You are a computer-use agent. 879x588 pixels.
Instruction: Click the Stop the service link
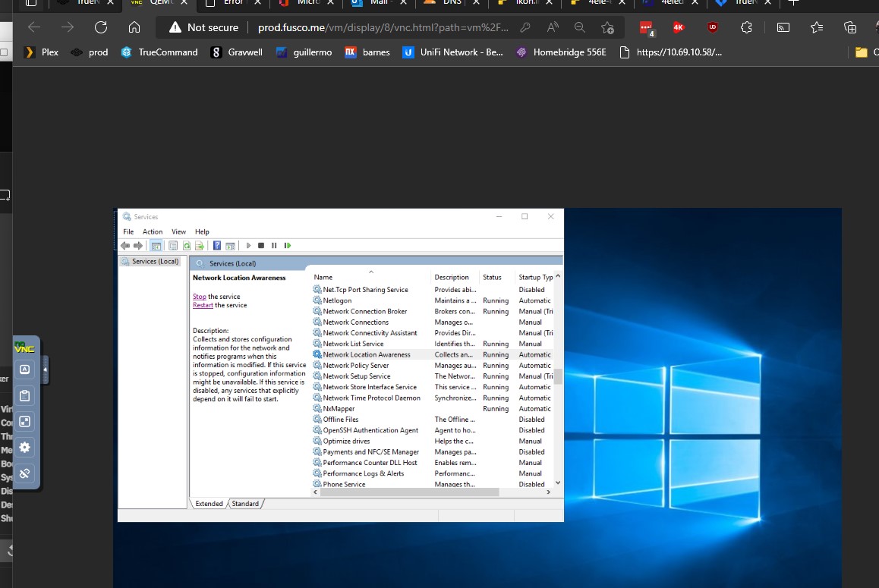(x=199, y=297)
